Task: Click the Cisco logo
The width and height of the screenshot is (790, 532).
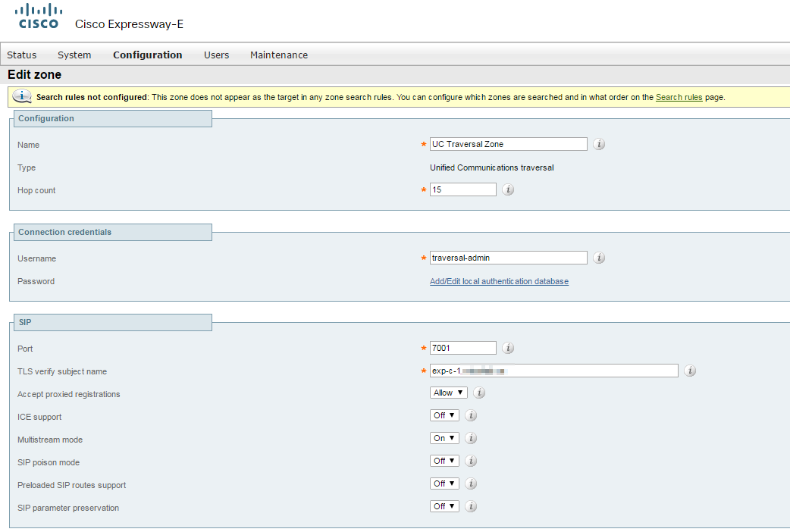Action: [39, 16]
